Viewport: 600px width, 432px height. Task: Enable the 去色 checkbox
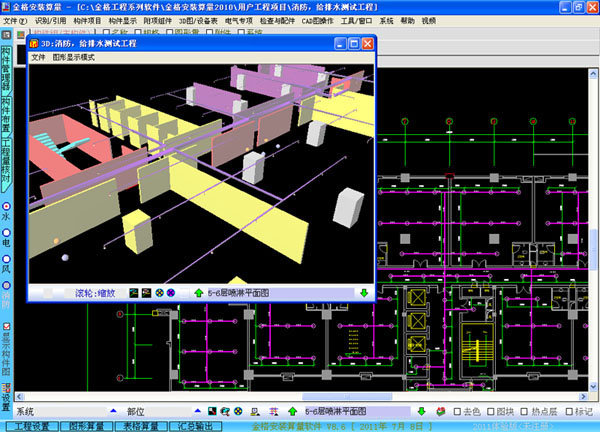coord(458,411)
